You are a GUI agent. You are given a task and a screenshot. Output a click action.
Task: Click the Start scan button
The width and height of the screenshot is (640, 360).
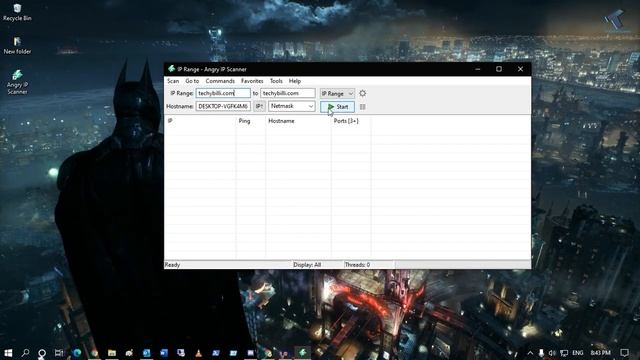[337, 107]
